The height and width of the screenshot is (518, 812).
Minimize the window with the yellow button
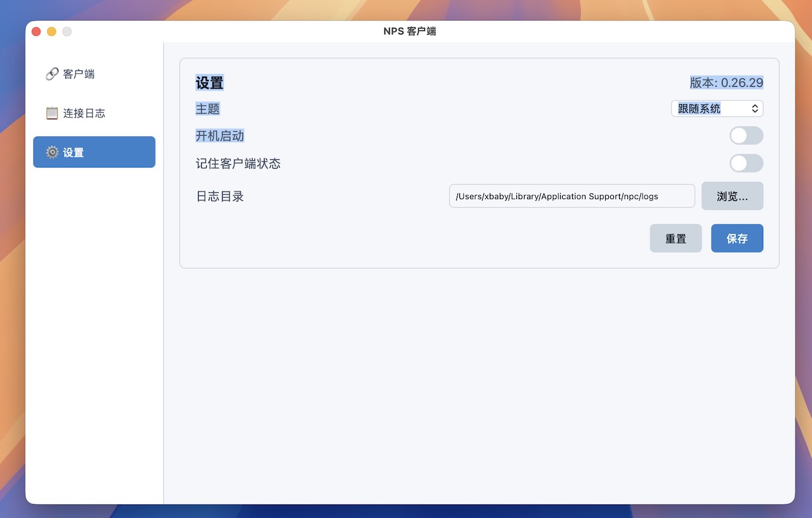[51, 32]
